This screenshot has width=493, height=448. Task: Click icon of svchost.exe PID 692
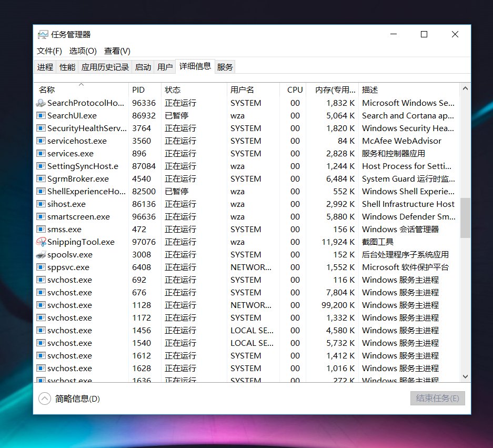pyautogui.click(x=41, y=280)
